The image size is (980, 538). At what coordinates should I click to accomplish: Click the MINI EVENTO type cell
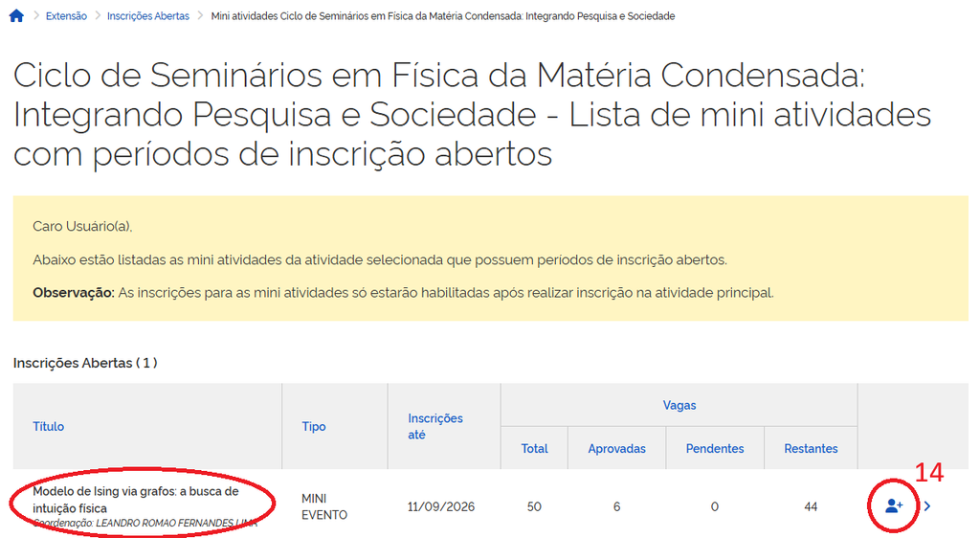pyautogui.click(x=324, y=506)
